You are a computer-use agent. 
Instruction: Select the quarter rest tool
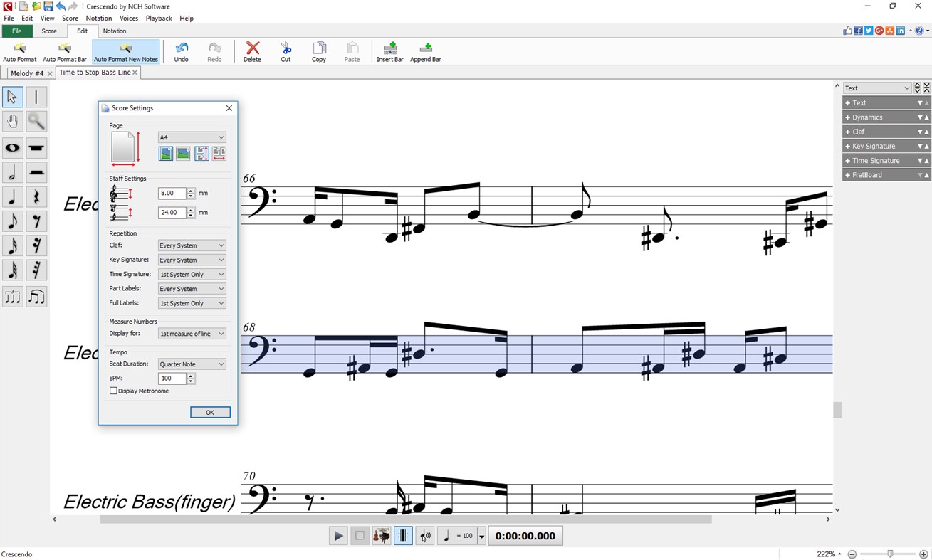(36, 196)
